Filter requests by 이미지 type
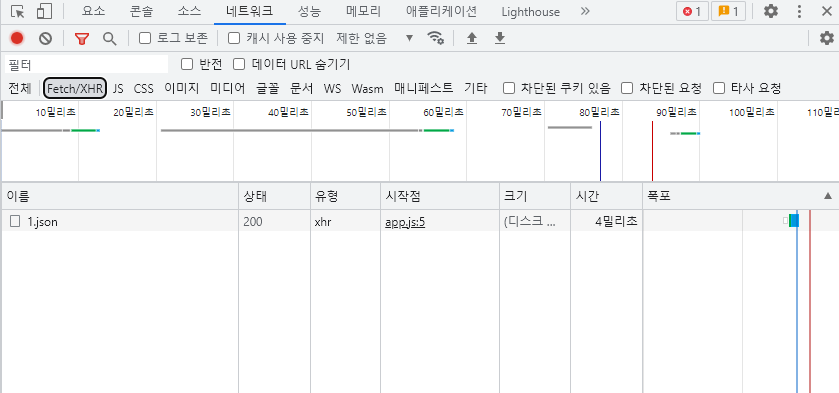839x393 pixels. tap(181, 88)
